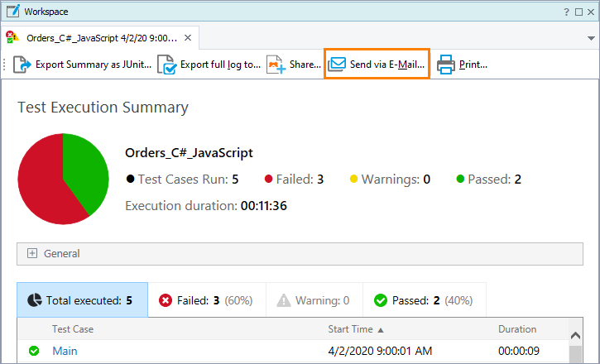The width and height of the screenshot is (600, 364).
Task: Click Failed: 3 legend text
Action: point(300,179)
